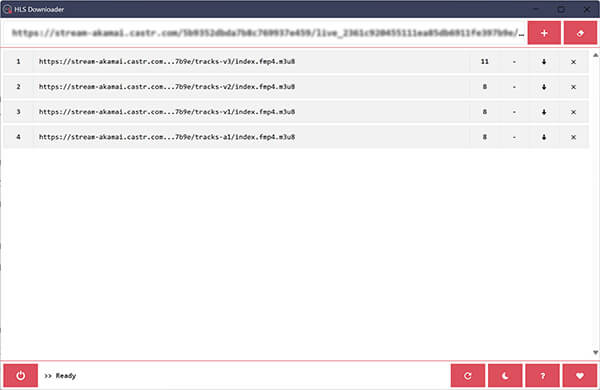Image resolution: width=600 pixels, height=390 pixels.
Task: Click segment count 8 in tracks-v1 row
Action: (484, 112)
